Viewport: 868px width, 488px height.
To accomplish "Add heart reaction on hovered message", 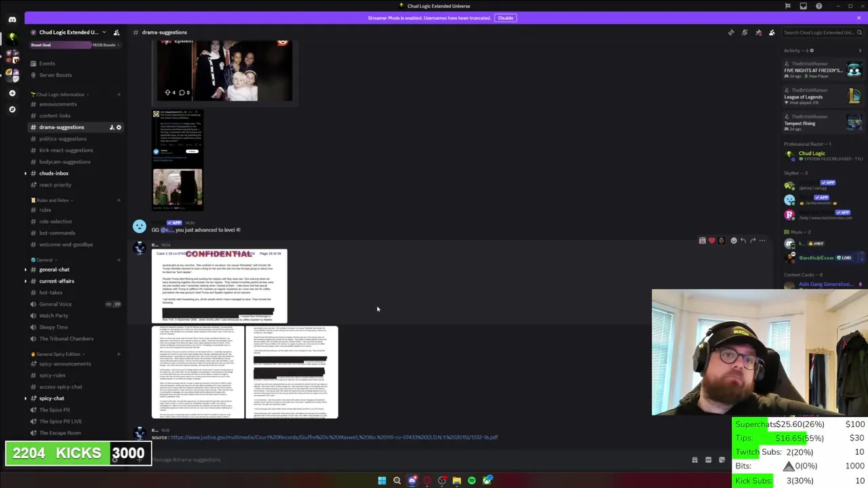I will [x=711, y=241].
